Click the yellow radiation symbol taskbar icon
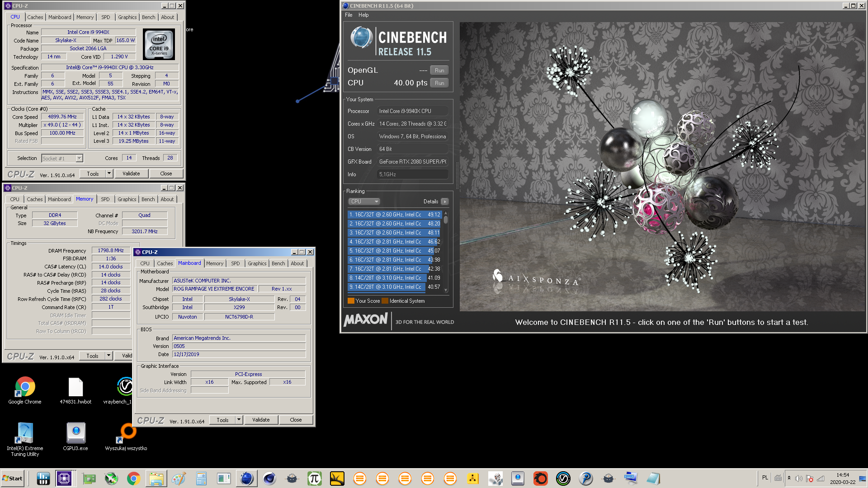 pyautogui.click(x=472, y=478)
